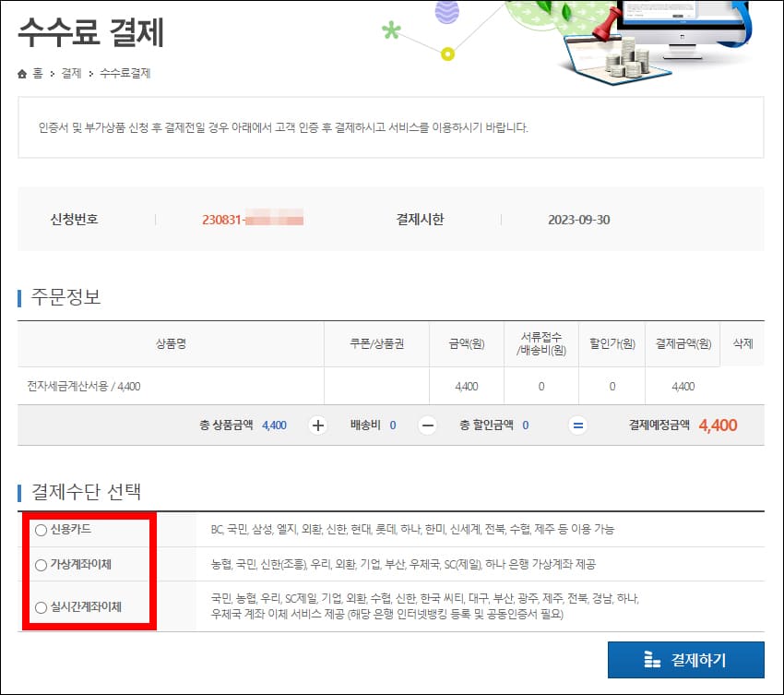Open the 홈 breadcrumb link

[x=36, y=72]
